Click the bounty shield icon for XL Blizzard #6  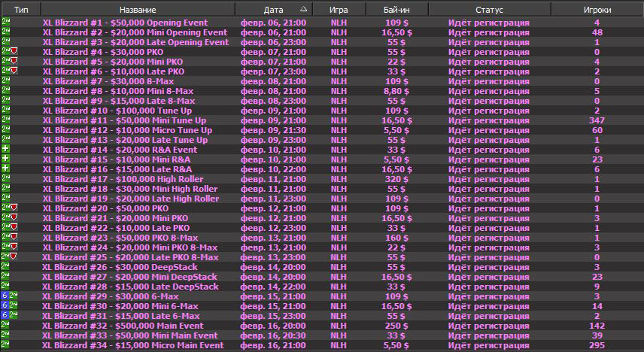13,71
